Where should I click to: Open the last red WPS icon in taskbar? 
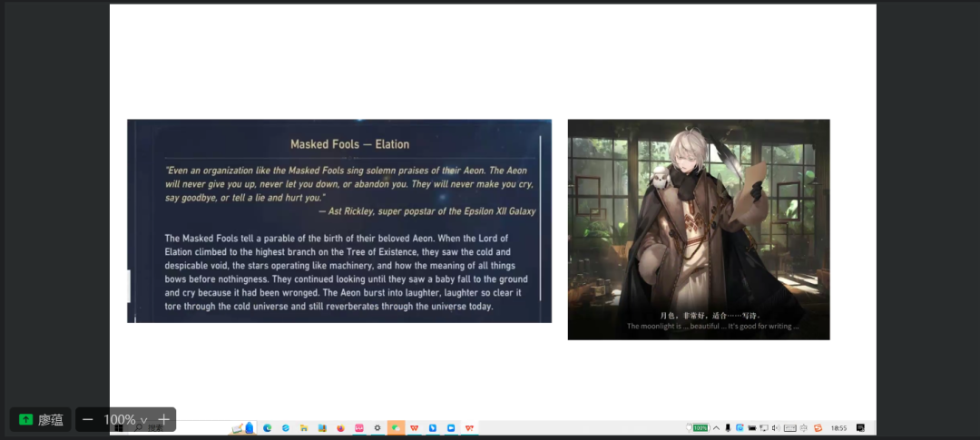click(x=469, y=428)
